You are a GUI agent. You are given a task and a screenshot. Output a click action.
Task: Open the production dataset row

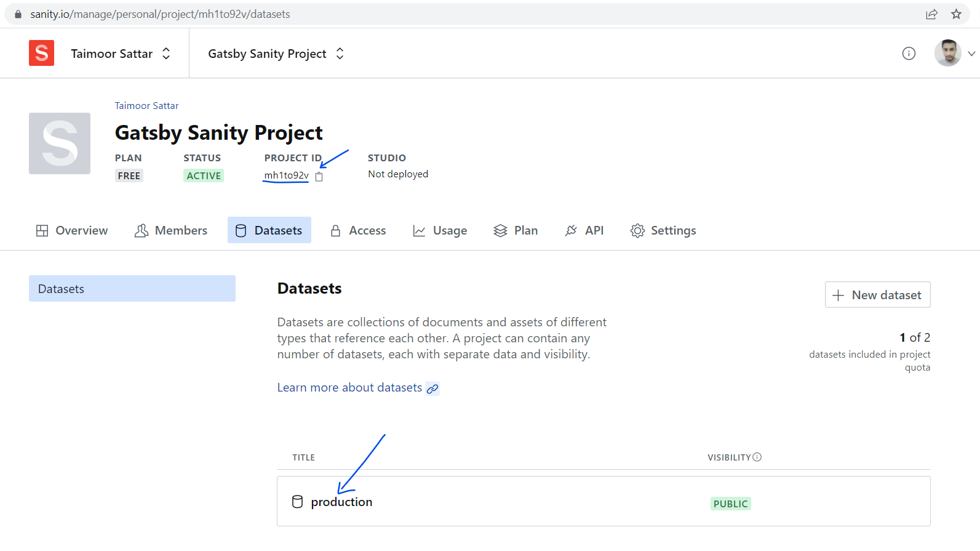[604, 501]
